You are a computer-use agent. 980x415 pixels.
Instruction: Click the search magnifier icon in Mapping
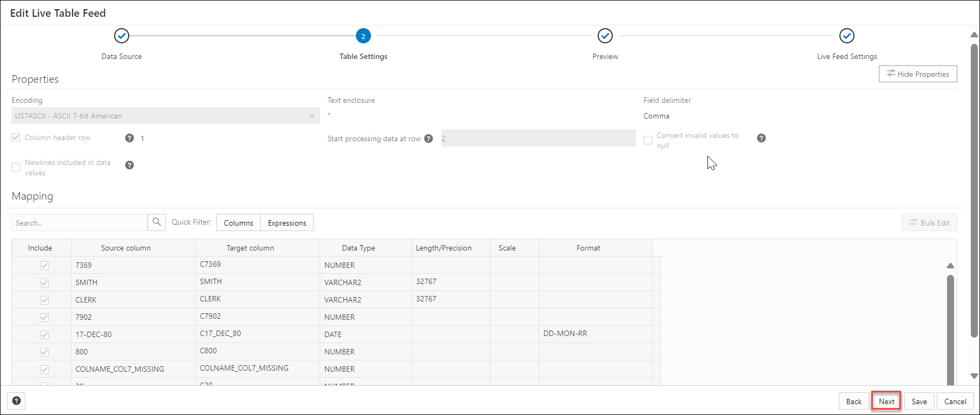(x=157, y=222)
